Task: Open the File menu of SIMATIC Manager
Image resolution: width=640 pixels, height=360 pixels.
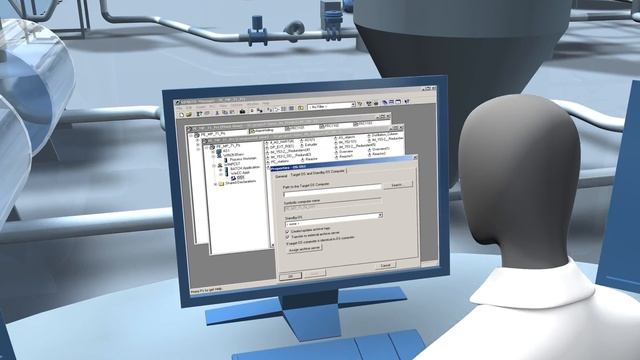Action: 179,108
